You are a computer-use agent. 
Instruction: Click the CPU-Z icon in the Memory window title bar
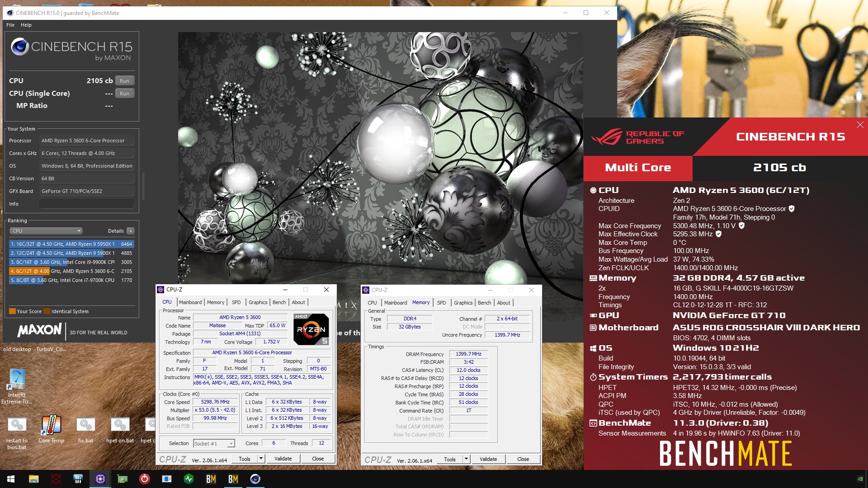pyautogui.click(x=366, y=290)
